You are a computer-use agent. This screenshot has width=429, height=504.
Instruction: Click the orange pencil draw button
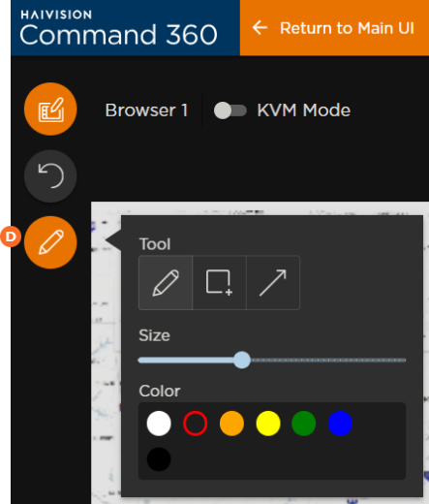[50, 242]
